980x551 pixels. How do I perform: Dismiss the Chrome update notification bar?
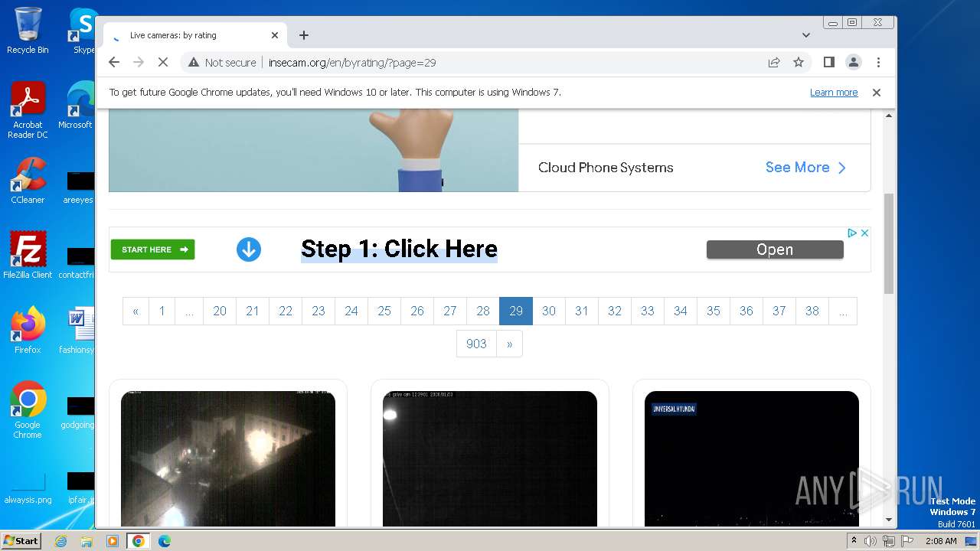click(877, 93)
